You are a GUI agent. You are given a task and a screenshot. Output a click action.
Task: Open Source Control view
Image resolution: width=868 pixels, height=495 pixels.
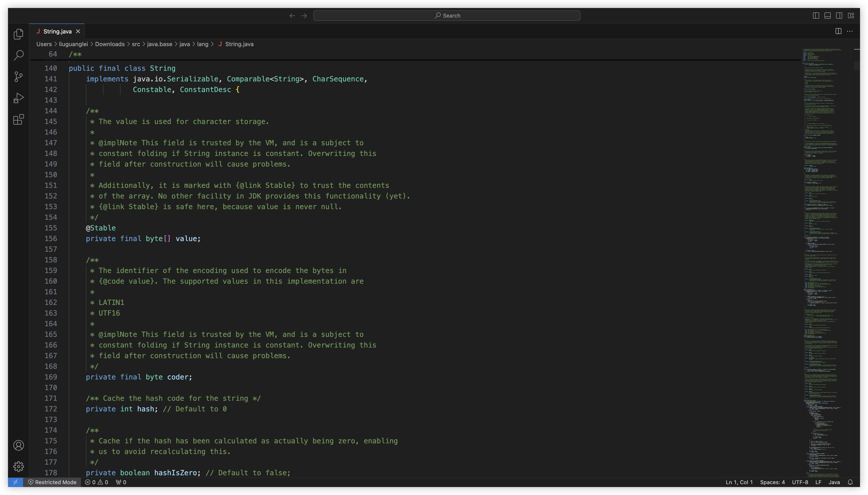click(x=19, y=77)
